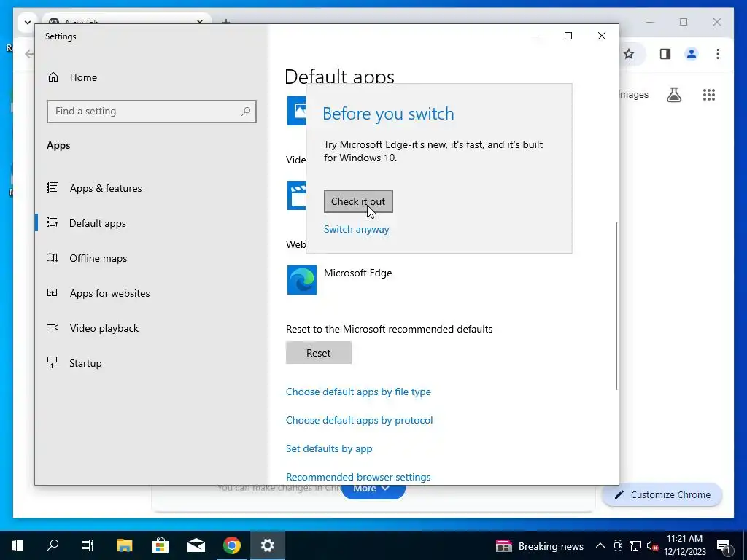Open Task View on taskbar
The image size is (747, 560).
coord(88,545)
